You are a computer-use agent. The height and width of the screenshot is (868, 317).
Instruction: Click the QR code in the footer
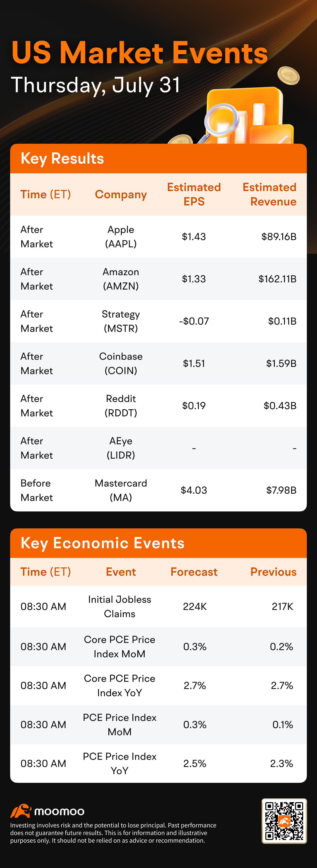(284, 821)
